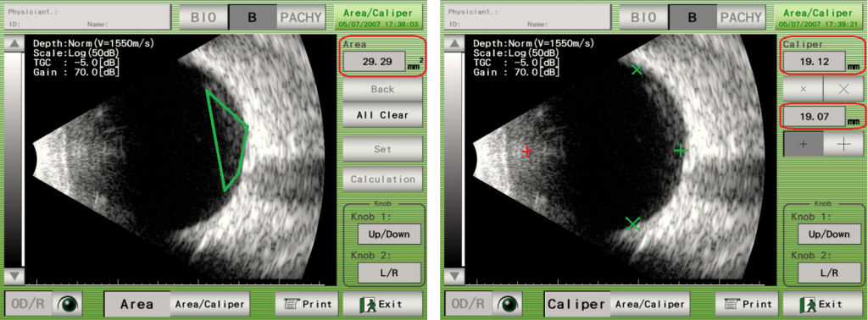Image resolution: width=868 pixels, height=320 pixels.
Task: Click the All Clear button
Action: pyautogui.click(x=382, y=115)
